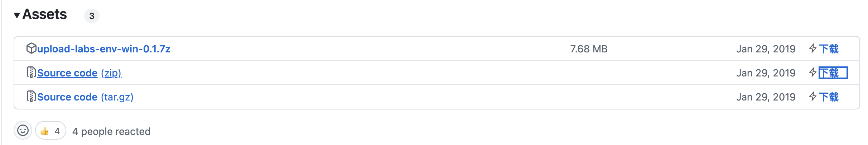The height and width of the screenshot is (145, 868).
Task: Click the file icon beside Source code (tar.gz)
Action: coord(31,97)
